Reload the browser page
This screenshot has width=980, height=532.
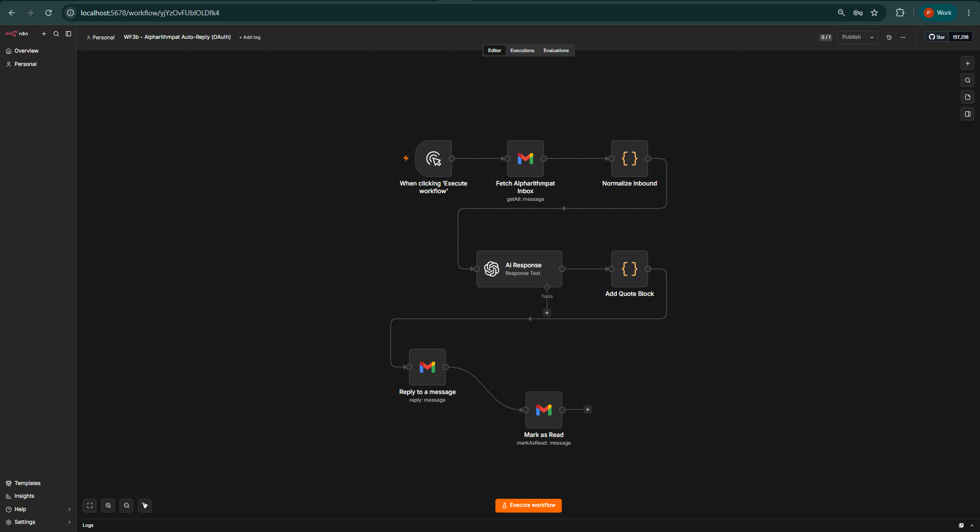(x=49, y=13)
